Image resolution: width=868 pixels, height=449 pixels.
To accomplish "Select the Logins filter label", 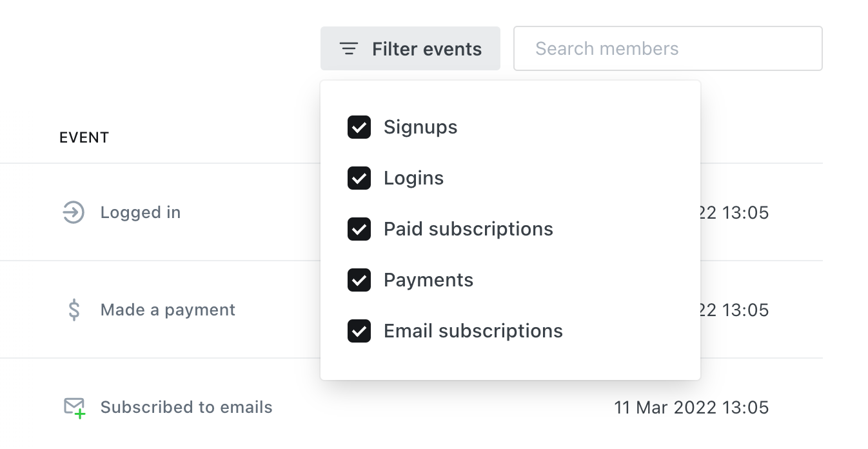I will (x=413, y=178).
